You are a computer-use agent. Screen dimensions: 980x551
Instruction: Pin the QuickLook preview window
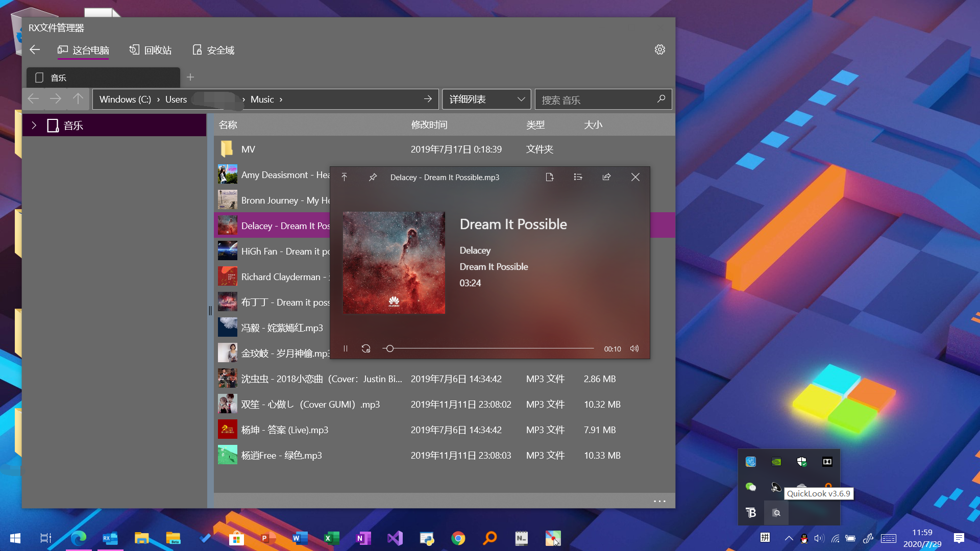tap(373, 177)
